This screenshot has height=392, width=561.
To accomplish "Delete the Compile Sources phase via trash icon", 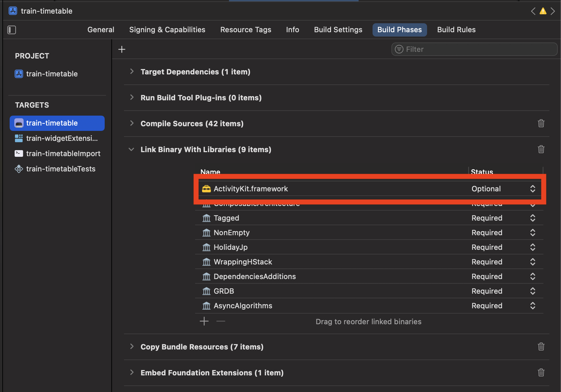I will (x=541, y=123).
